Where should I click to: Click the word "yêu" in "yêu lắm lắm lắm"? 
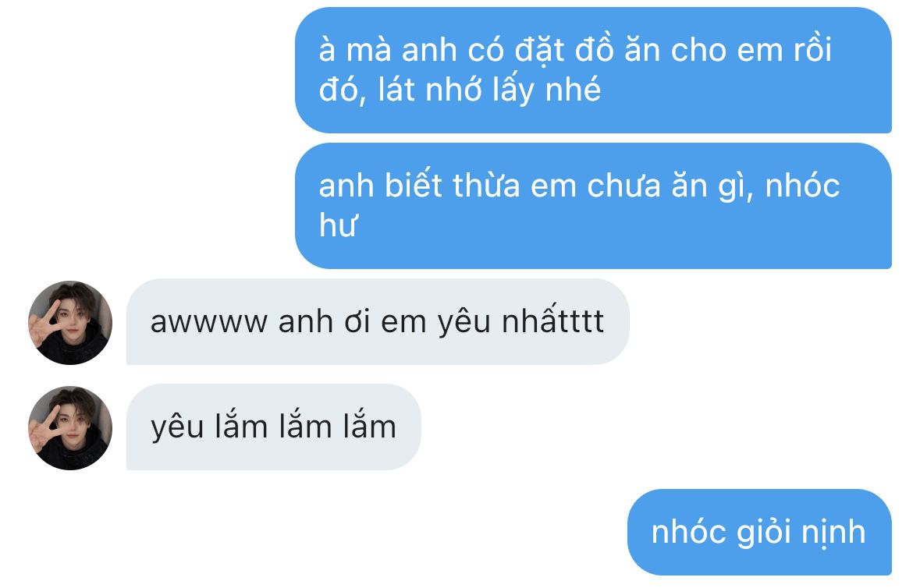(177, 428)
